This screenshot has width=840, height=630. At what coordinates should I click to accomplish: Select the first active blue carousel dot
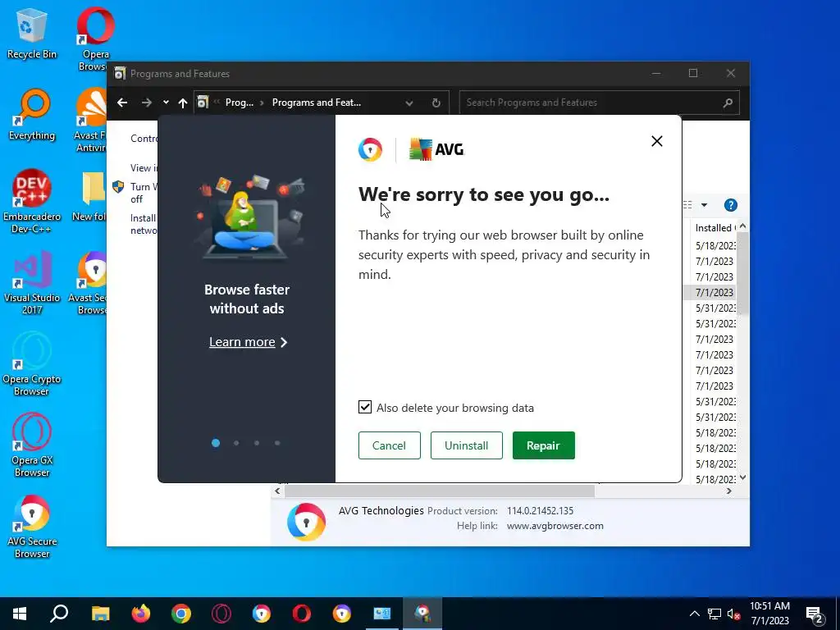point(216,443)
